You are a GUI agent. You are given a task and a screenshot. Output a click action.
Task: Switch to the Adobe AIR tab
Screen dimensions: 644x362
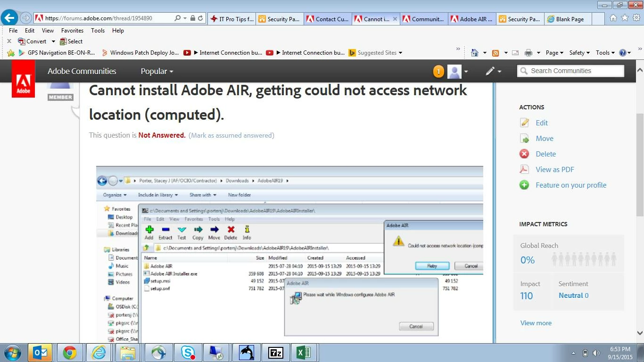471,19
